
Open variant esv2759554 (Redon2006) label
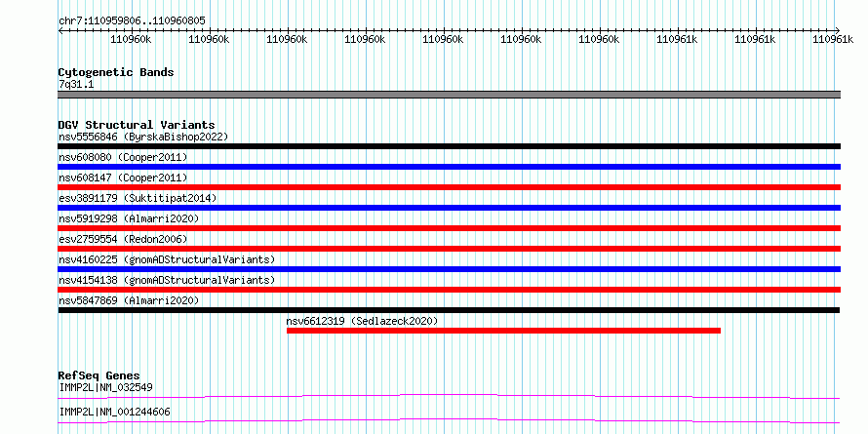pos(123,239)
